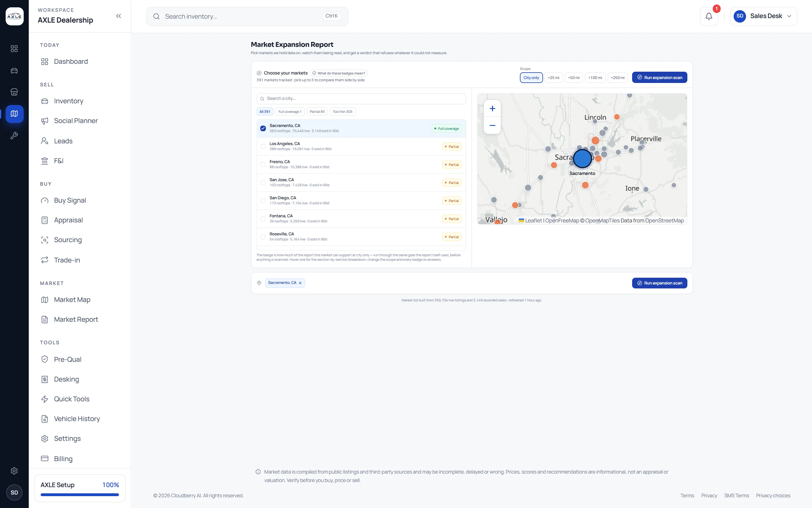Select +250 mi scope
Viewport: 812px width, 508px height.
click(x=617, y=78)
